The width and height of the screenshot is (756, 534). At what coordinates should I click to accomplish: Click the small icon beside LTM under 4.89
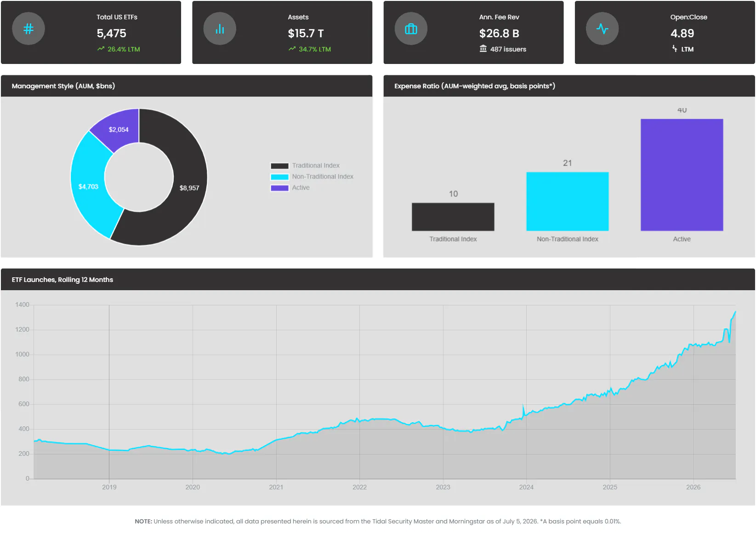tap(675, 49)
